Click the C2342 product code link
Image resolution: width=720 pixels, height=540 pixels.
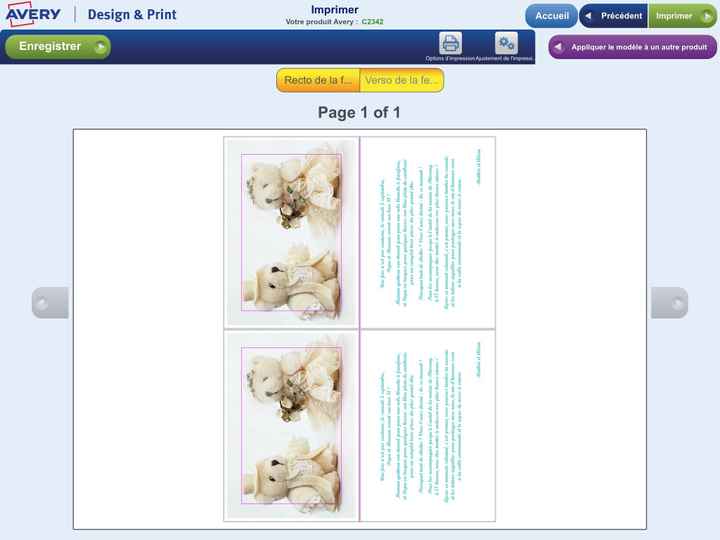tap(372, 21)
